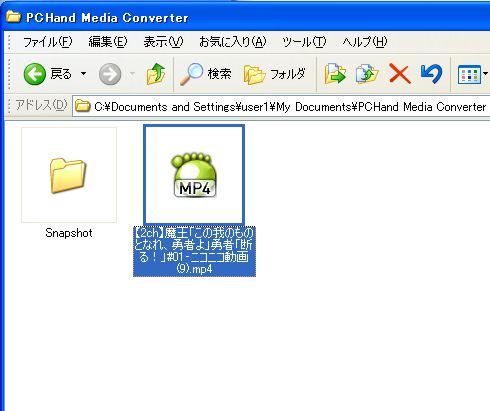Click the Move To folder icon

pos(335,74)
